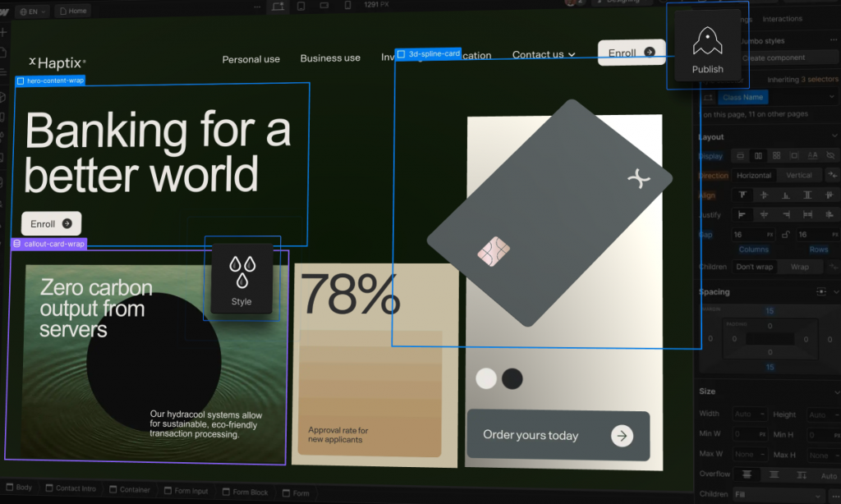Click Business use in site navigation
The width and height of the screenshot is (841, 504).
coord(330,58)
